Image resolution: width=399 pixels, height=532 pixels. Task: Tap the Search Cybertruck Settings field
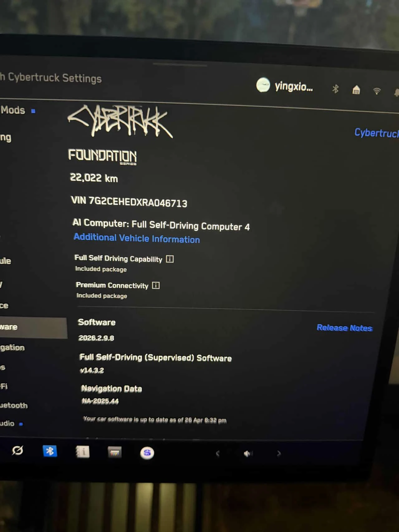click(x=51, y=78)
